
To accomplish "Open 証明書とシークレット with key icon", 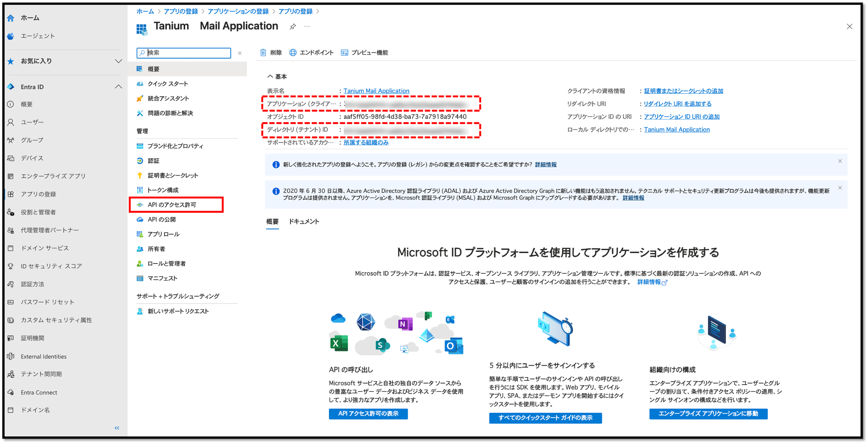I will (173, 175).
